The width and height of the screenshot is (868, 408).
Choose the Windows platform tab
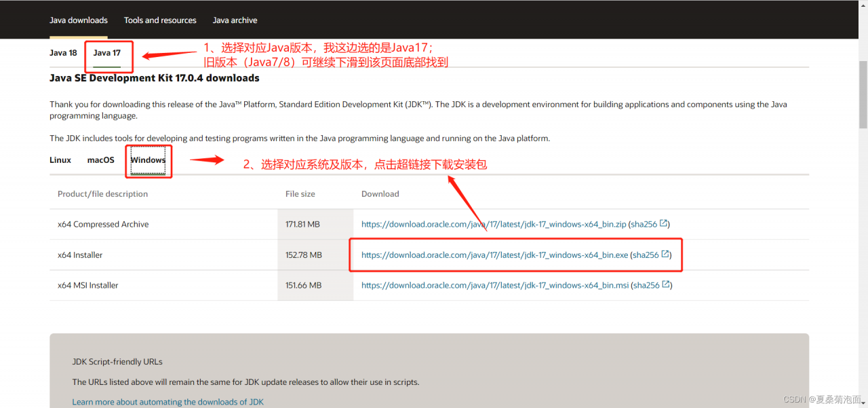click(x=148, y=160)
